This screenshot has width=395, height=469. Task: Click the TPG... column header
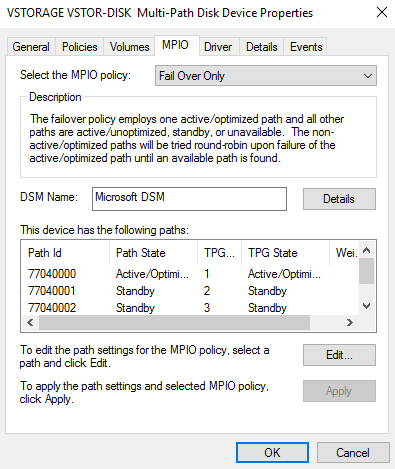(x=219, y=253)
